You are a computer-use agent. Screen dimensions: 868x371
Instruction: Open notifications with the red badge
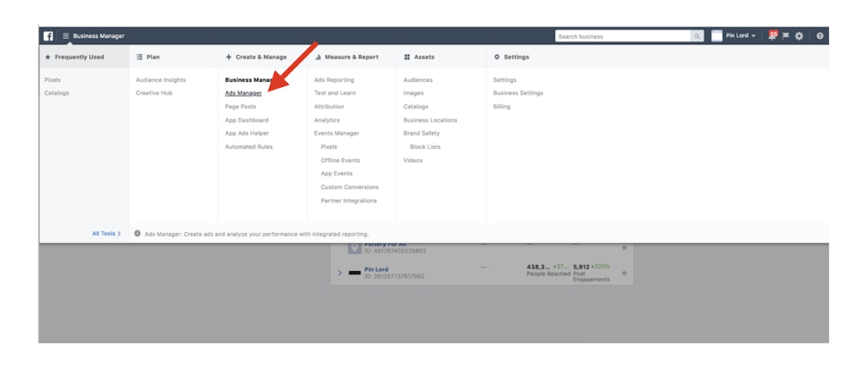point(773,35)
